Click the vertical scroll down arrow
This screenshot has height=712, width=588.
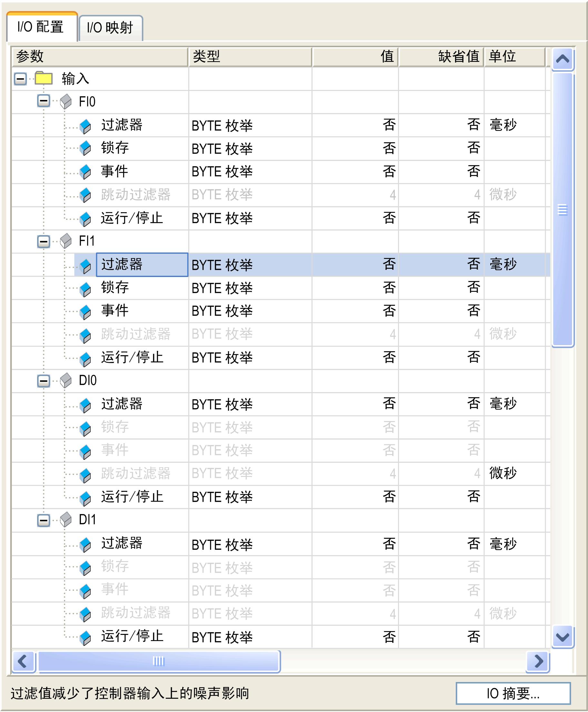coord(562,637)
